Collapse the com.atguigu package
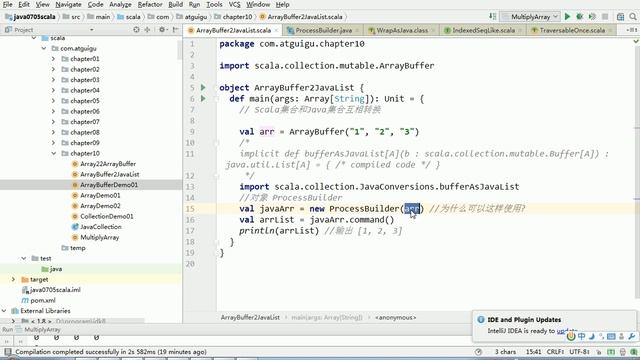Viewport: 640px width, 360px height. point(44,48)
